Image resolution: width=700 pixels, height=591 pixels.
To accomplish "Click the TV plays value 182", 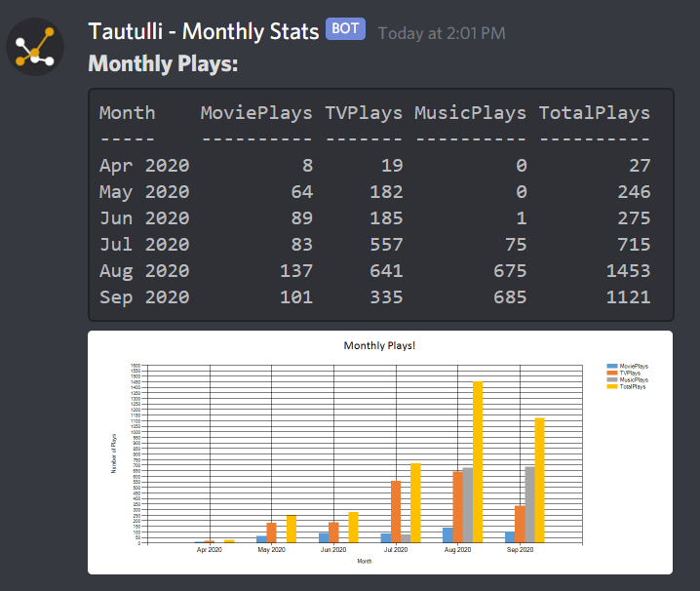I will tap(386, 192).
